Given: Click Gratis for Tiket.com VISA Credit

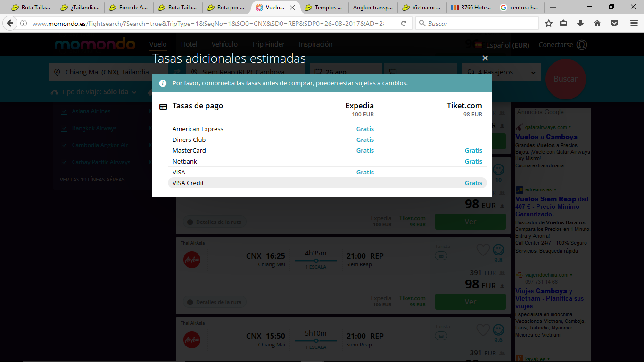Looking at the screenshot, I should coord(473,183).
